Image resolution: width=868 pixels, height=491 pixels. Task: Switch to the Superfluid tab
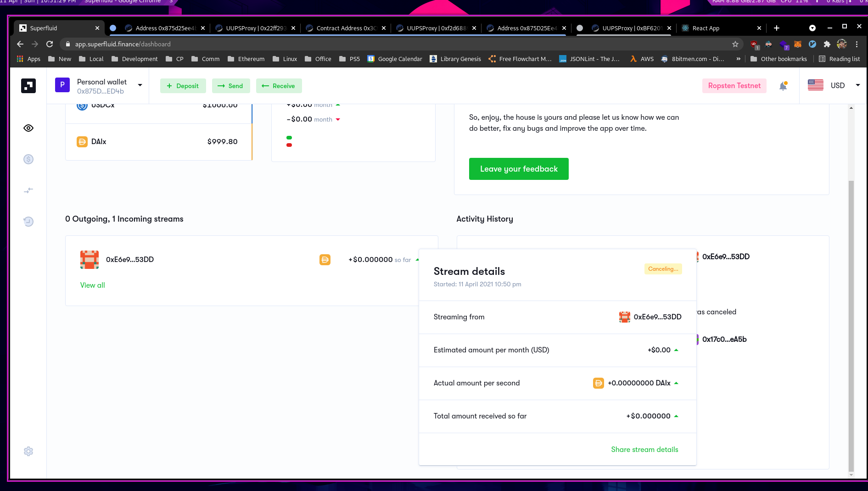pyautogui.click(x=59, y=28)
